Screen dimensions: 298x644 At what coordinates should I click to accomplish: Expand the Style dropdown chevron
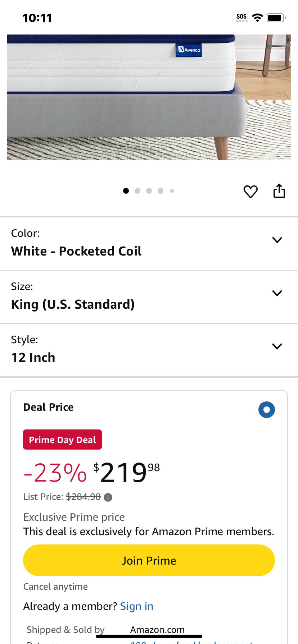coord(277,346)
